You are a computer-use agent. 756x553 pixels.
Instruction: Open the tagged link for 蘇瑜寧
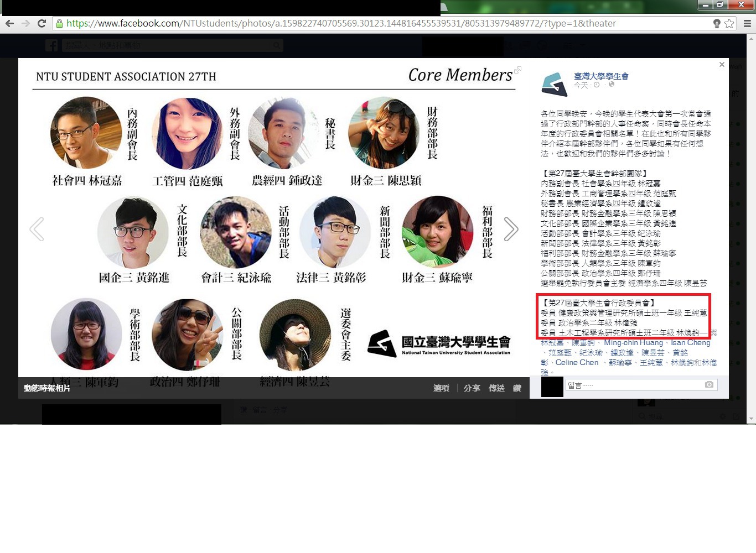point(620,363)
